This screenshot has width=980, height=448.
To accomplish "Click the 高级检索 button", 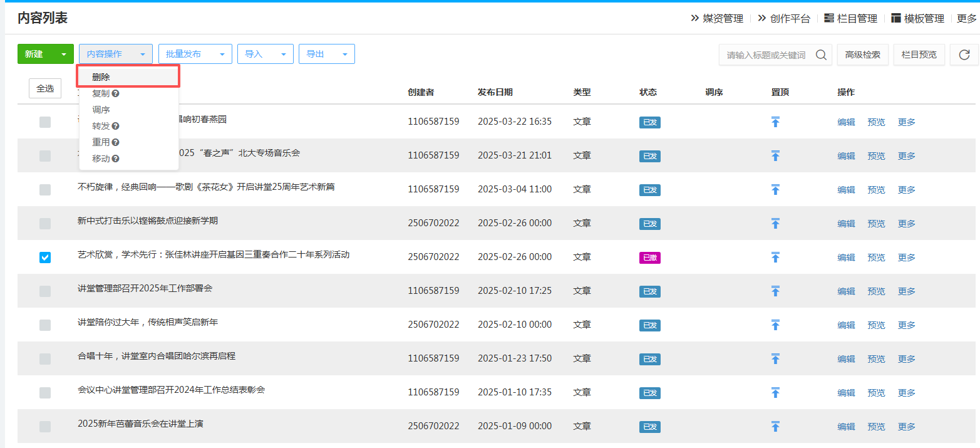I will 862,55.
